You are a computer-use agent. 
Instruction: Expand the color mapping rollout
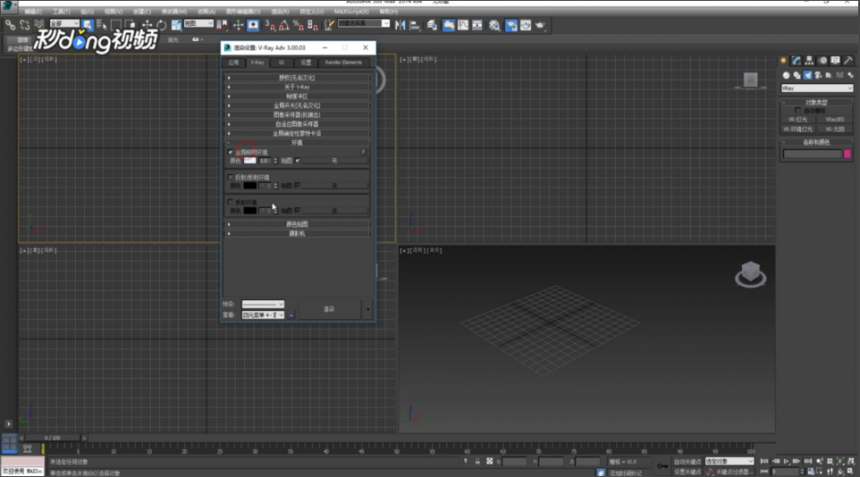tap(297, 224)
